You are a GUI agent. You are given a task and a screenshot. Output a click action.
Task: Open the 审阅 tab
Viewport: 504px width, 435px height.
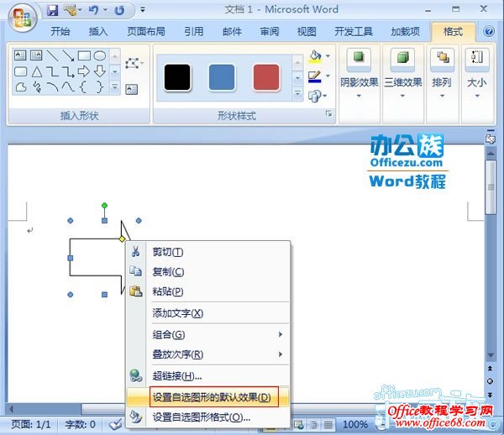(270, 31)
